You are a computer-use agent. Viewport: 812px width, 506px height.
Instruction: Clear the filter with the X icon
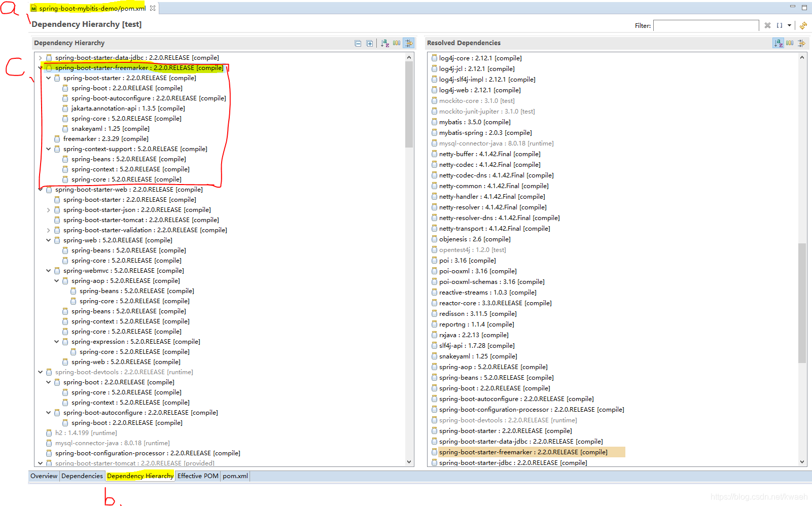(767, 25)
